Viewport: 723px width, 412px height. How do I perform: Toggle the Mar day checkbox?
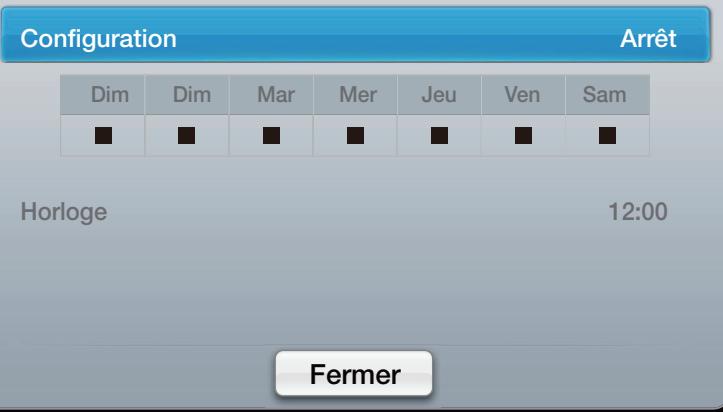tap(271, 135)
